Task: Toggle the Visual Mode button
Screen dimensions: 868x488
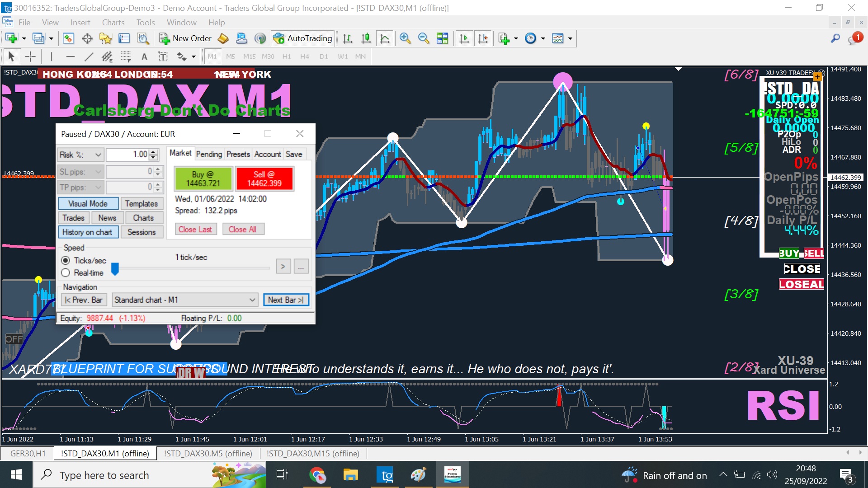Action: click(88, 204)
